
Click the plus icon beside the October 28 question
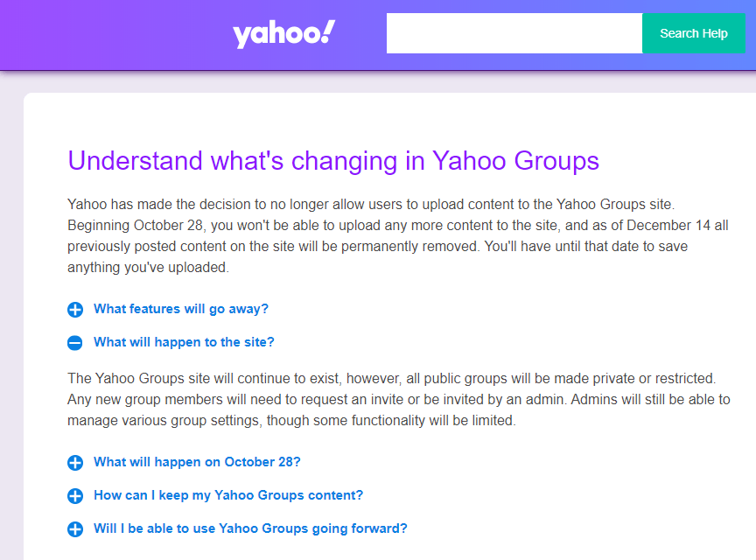click(75, 463)
